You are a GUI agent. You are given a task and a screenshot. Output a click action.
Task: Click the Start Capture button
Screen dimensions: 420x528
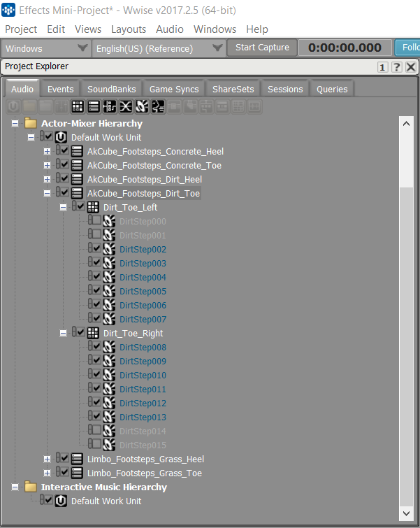pyautogui.click(x=262, y=48)
